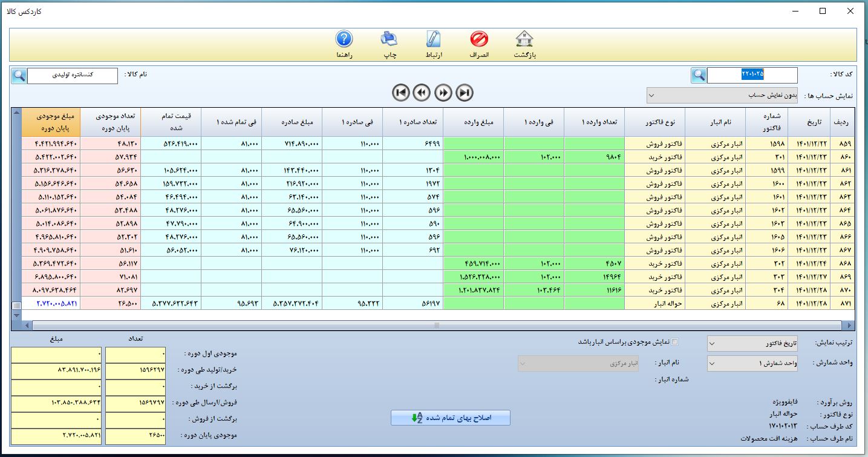
Task: Click the horizontal scrollbar below the table
Action: (x=436, y=325)
